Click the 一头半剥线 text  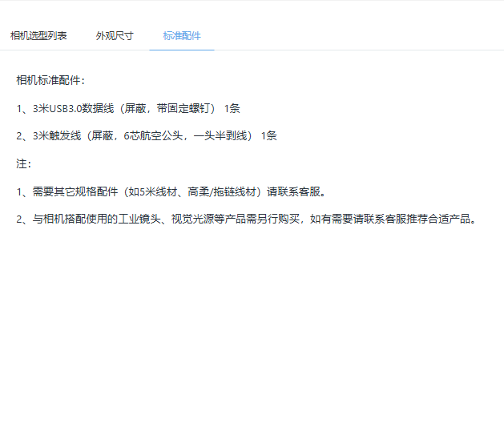pyautogui.click(x=220, y=136)
